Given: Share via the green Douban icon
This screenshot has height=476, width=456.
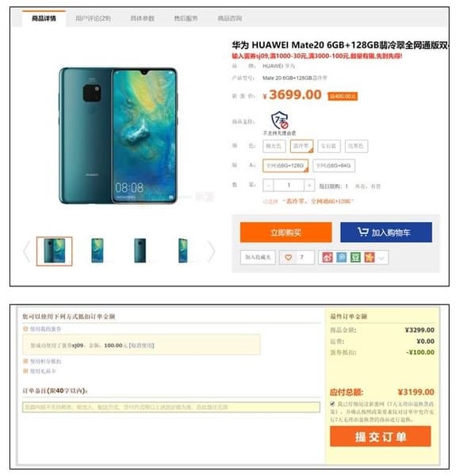Looking at the screenshot, I should (x=355, y=257).
